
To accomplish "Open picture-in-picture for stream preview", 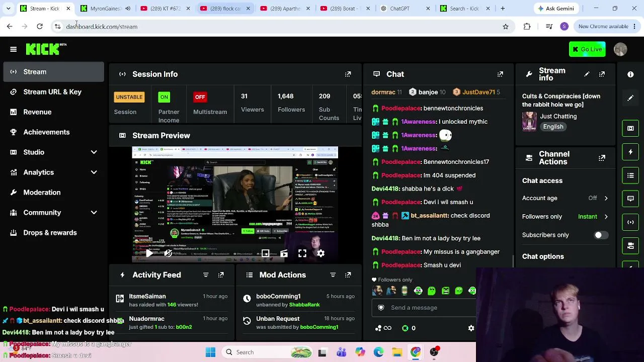I will (265, 253).
